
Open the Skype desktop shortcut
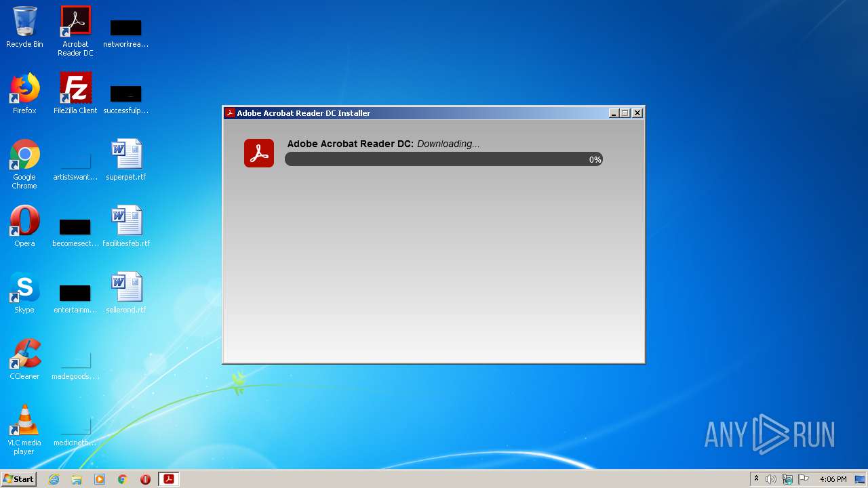coord(24,293)
